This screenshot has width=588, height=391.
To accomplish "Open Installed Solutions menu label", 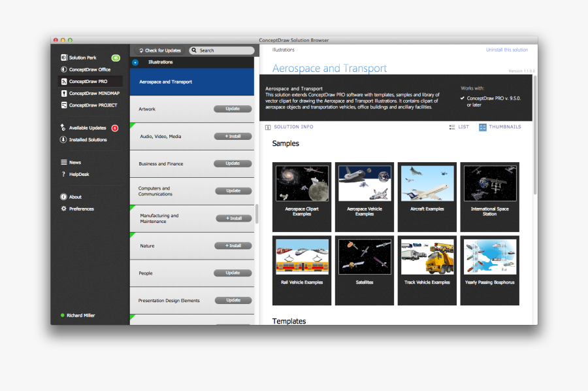I will point(88,140).
